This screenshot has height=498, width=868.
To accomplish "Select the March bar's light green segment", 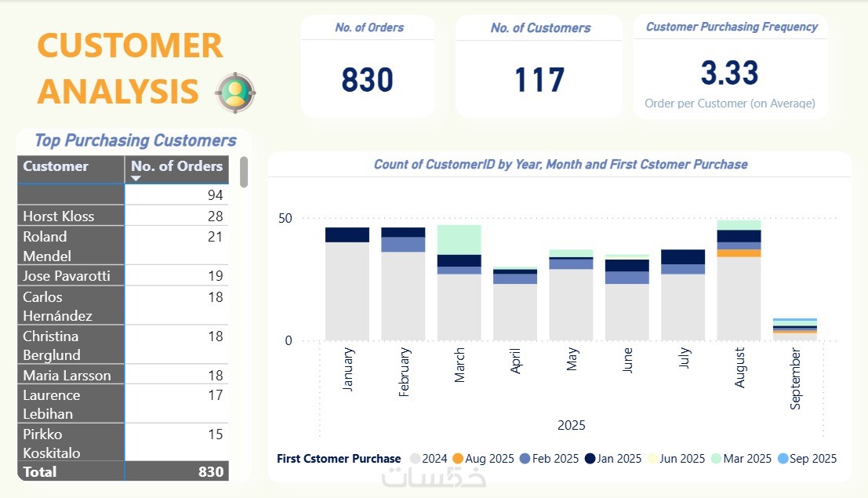I will click(459, 240).
